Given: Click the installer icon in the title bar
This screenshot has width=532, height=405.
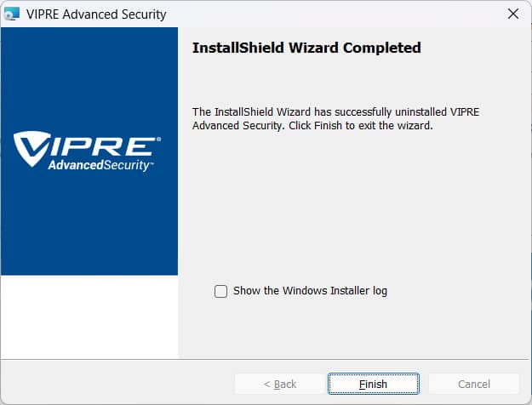Looking at the screenshot, I should click(12, 14).
